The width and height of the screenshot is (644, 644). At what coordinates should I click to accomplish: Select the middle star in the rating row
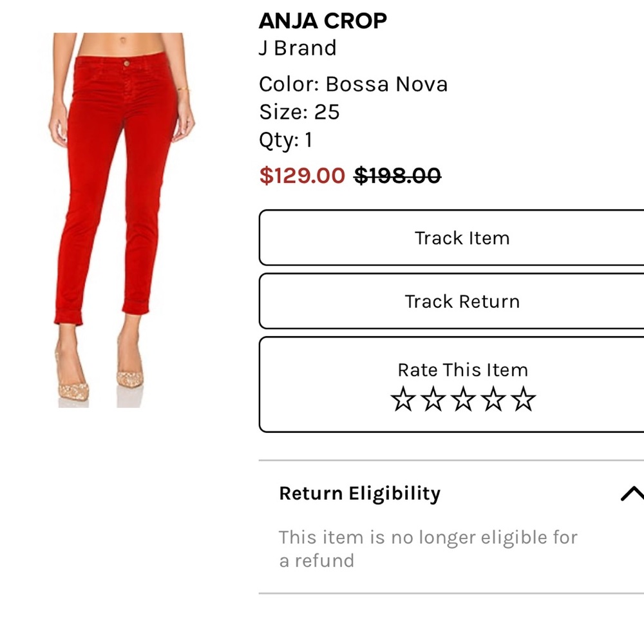tap(463, 399)
